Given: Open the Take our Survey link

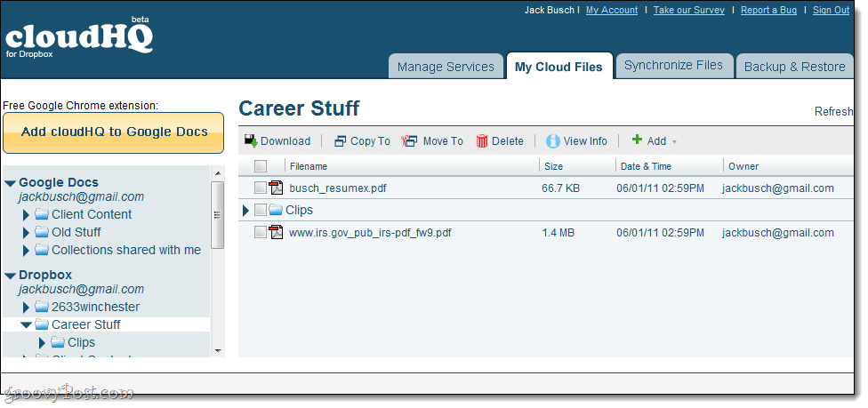Looking at the screenshot, I should click(x=688, y=10).
